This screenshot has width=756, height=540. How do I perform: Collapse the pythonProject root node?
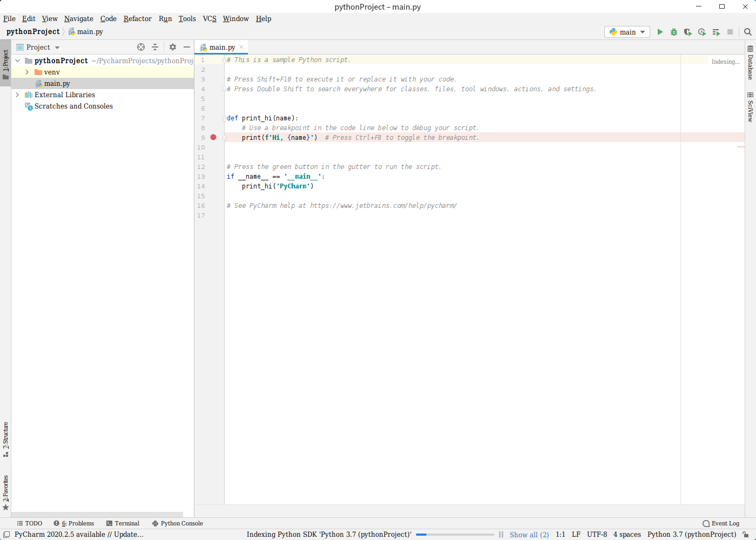pos(18,60)
